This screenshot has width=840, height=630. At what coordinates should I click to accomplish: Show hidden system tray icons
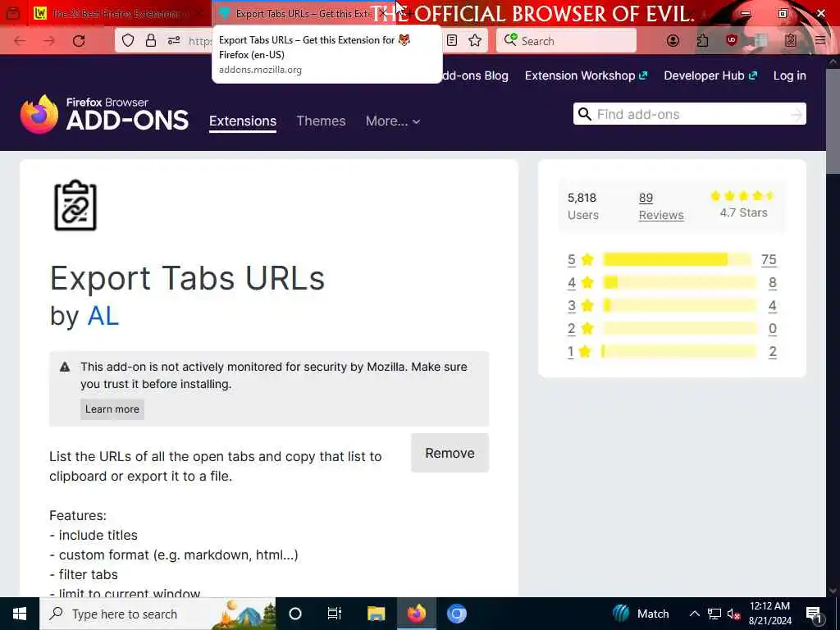694,614
